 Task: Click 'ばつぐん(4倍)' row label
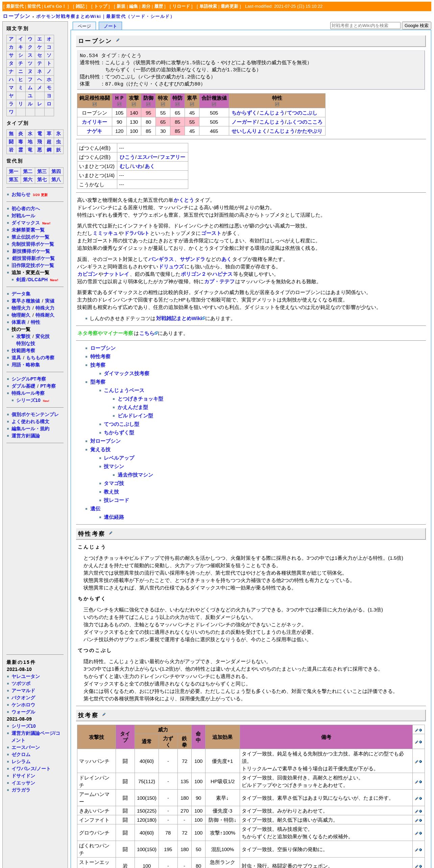pos(97,148)
